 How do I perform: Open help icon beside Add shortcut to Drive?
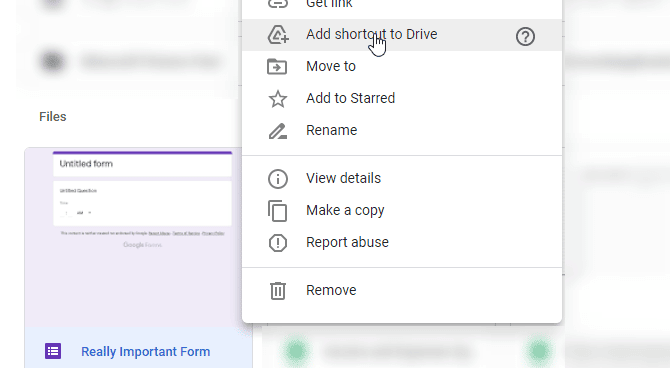coord(525,37)
